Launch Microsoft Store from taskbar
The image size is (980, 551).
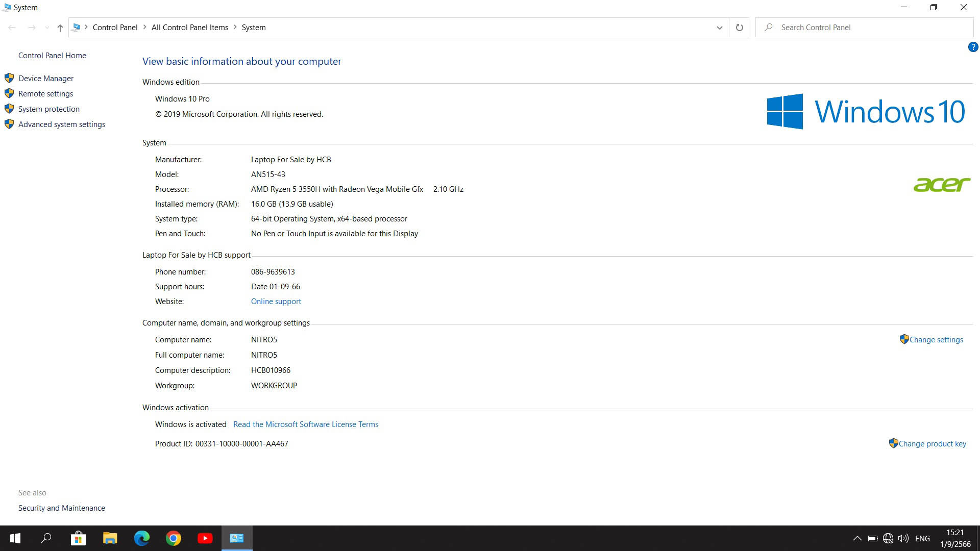(78, 538)
